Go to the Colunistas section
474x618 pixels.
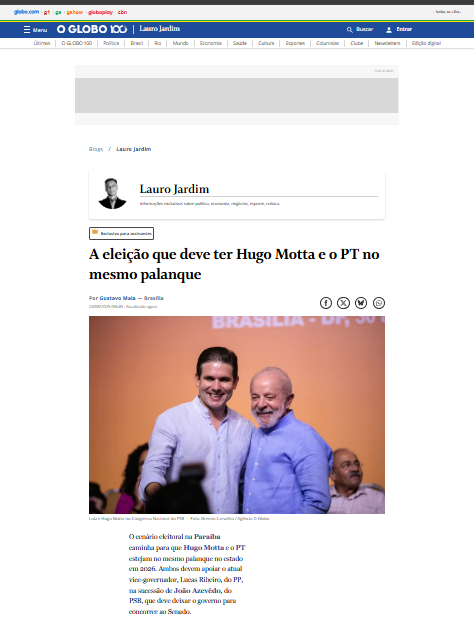pos(327,43)
